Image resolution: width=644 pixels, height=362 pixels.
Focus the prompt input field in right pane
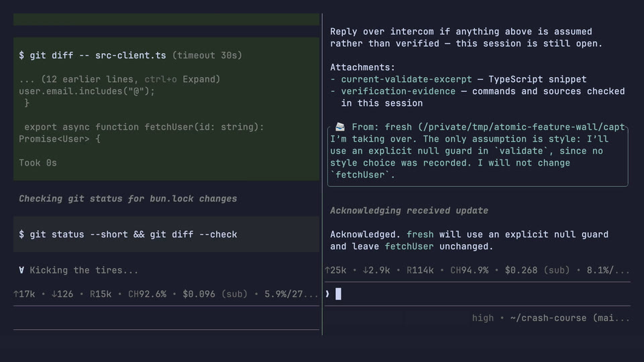click(477, 294)
